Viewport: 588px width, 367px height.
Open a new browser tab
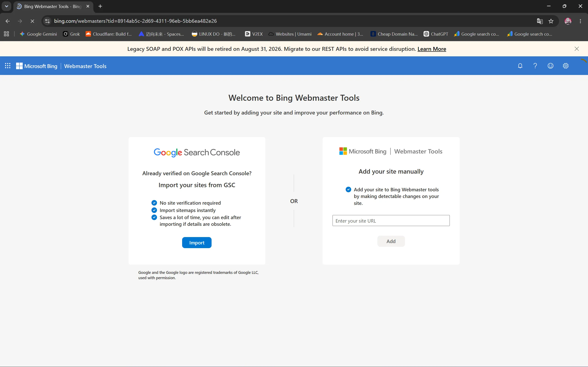point(100,6)
